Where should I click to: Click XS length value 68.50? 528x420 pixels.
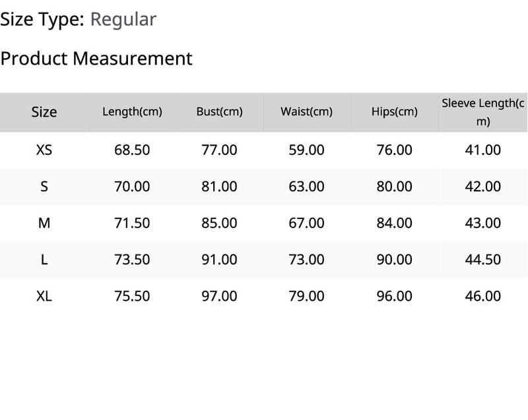(132, 150)
